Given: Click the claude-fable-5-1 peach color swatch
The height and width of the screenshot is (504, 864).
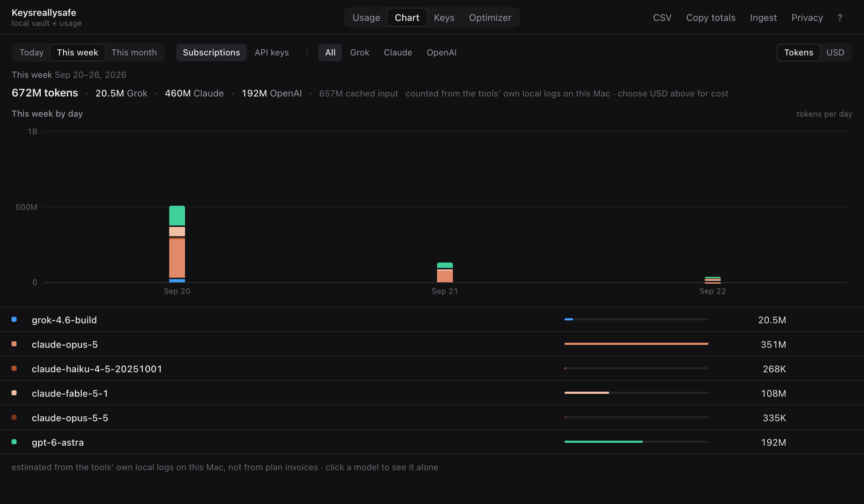Looking at the screenshot, I should (x=14, y=393).
